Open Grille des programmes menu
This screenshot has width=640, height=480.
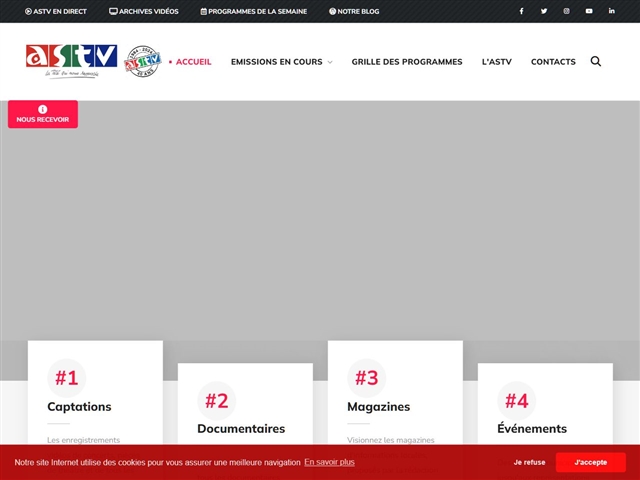[407, 62]
